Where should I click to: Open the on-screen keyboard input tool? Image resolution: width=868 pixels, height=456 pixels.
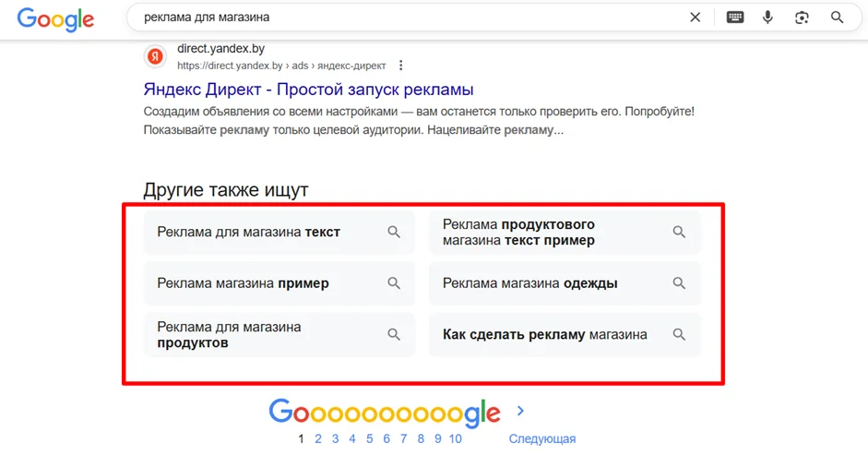[735, 18]
